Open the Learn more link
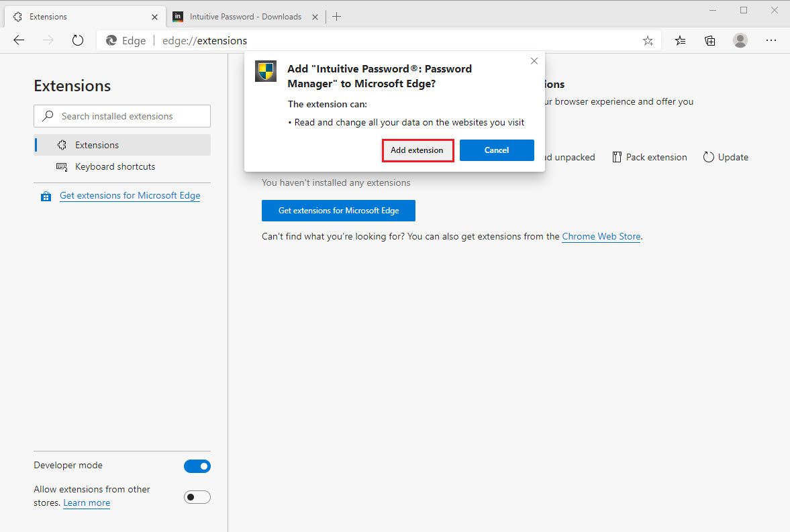 tap(87, 502)
